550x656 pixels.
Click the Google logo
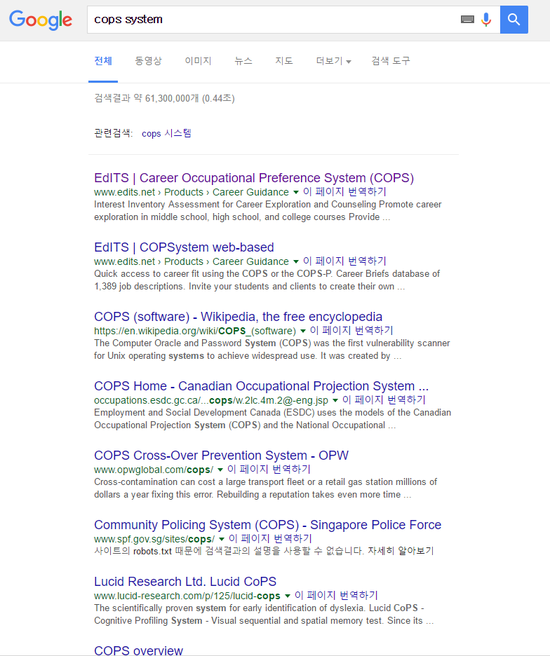pyautogui.click(x=41, y=20)
